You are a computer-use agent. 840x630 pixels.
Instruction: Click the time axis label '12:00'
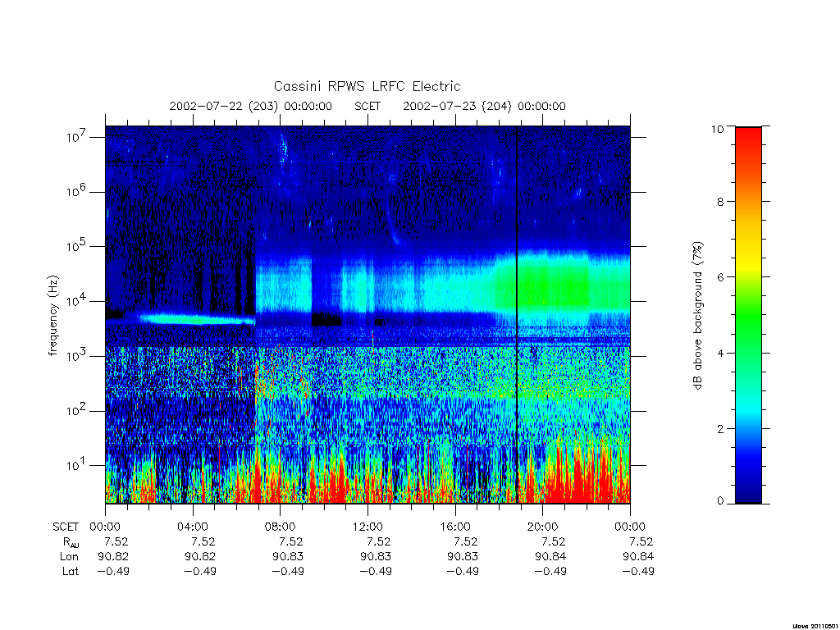click(x=367, y=527)
